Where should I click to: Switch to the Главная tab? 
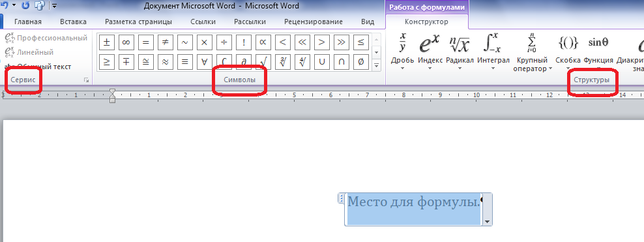click(28, 22)
